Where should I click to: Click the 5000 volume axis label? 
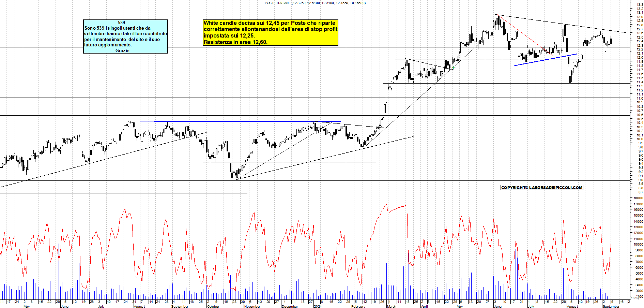tap(639, 273)
